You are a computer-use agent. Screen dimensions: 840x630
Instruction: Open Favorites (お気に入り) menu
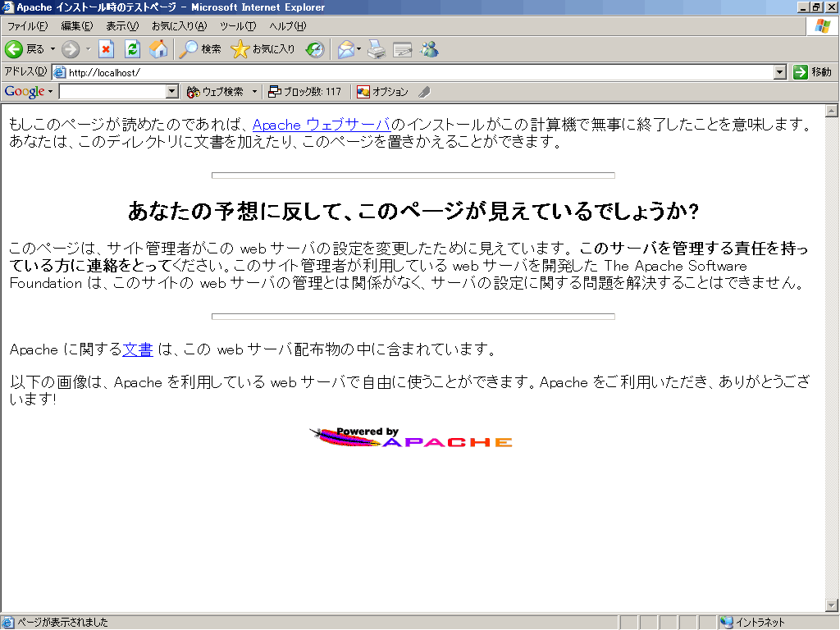(179, 25)
